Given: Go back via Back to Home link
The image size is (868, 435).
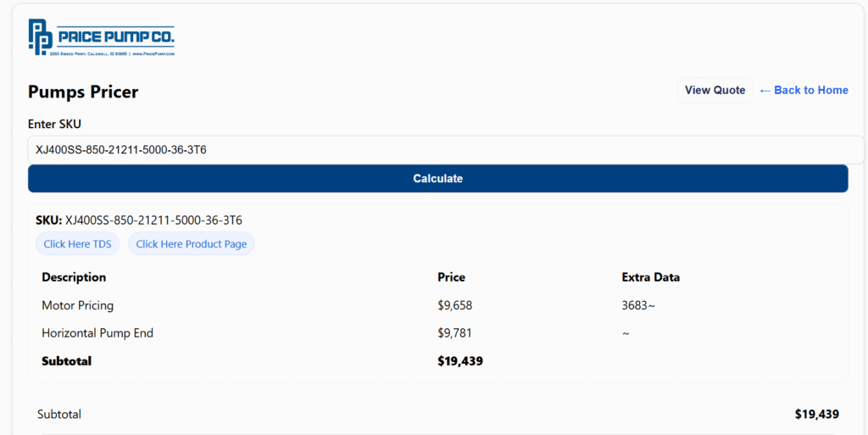Looking at the screenshot, I should (x=804, y=91).
